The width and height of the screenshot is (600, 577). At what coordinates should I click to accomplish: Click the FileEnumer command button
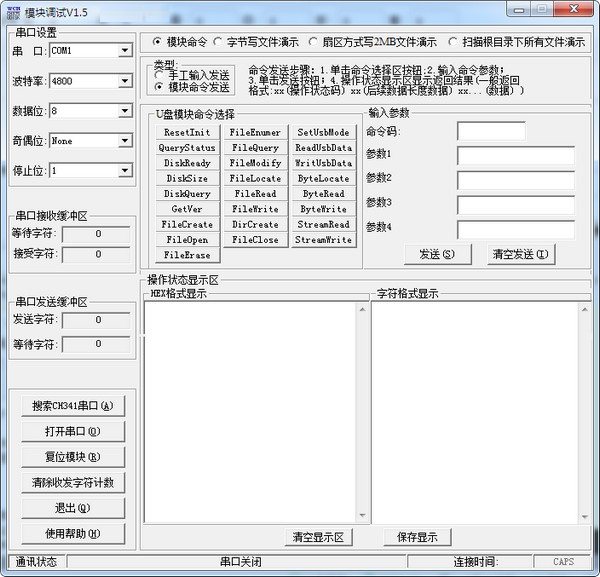pos(256,132)
